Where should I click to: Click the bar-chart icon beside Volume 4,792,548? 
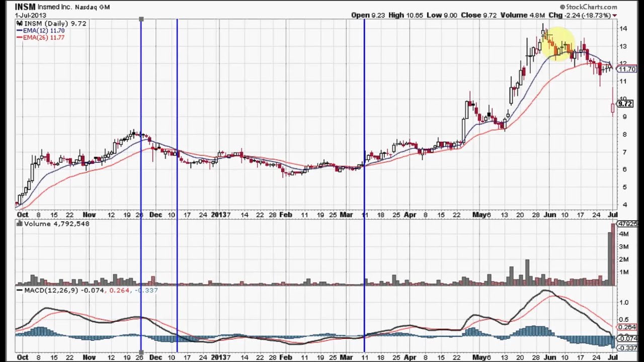click(x=20, y=224)
